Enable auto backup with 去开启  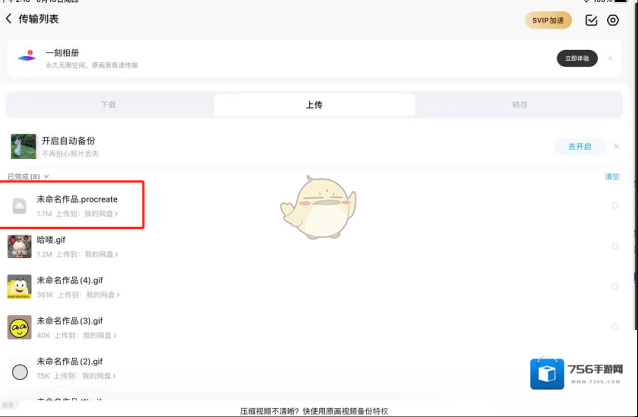pos(580,146)
